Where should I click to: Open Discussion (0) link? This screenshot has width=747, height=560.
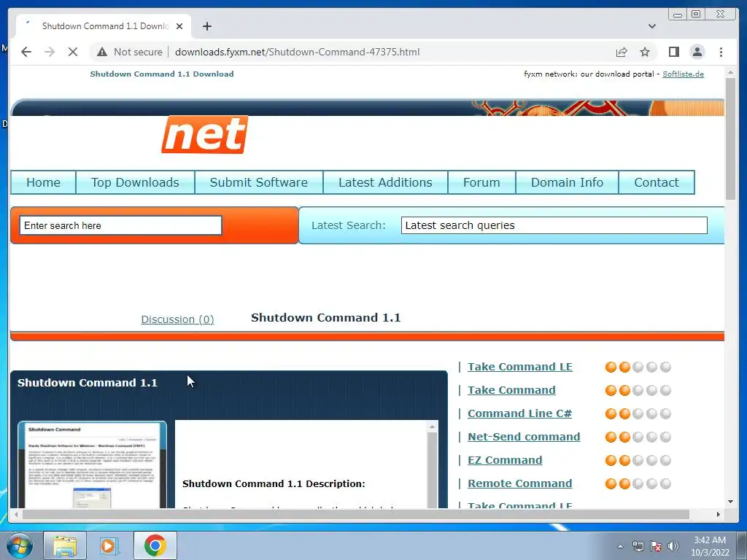click(177, 319)
